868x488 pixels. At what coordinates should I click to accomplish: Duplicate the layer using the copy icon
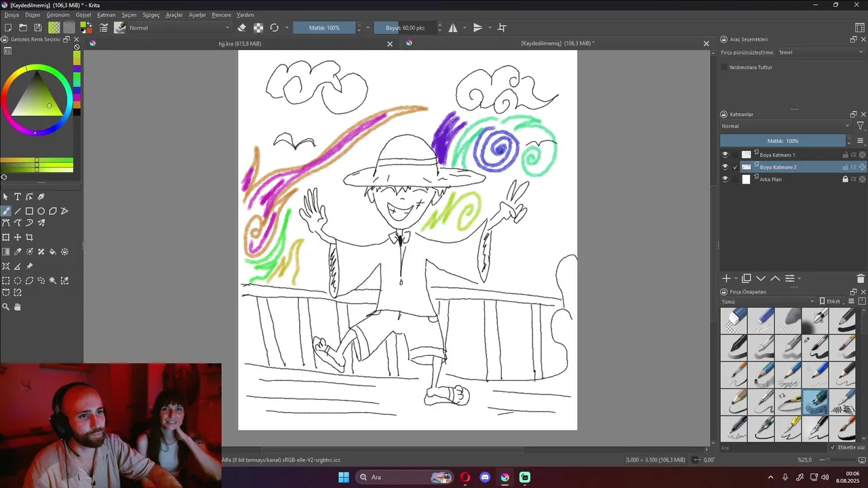pos(747,279)
